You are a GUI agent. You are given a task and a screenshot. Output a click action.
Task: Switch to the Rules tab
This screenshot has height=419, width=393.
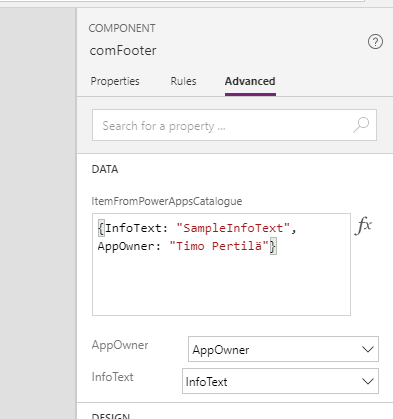pyautogui.click(x=183, y=81)
